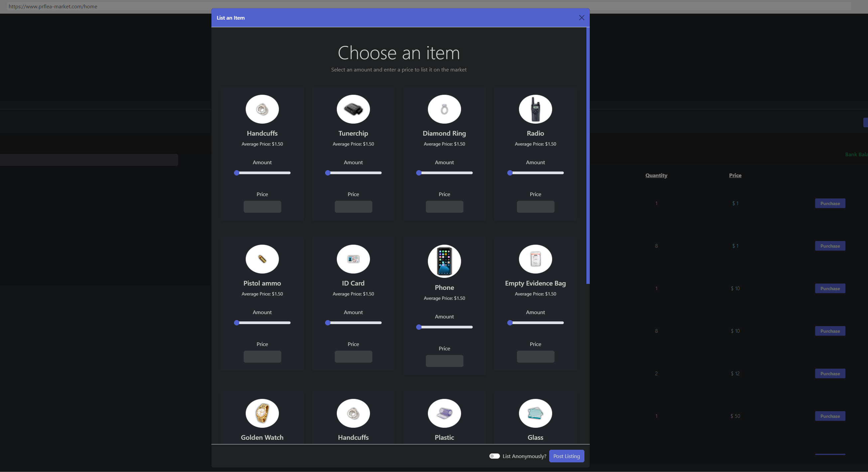The width and height of the screenshot is (868, 472).
Task: Click the Empty Evidence Bag icon
Action: 535,259
